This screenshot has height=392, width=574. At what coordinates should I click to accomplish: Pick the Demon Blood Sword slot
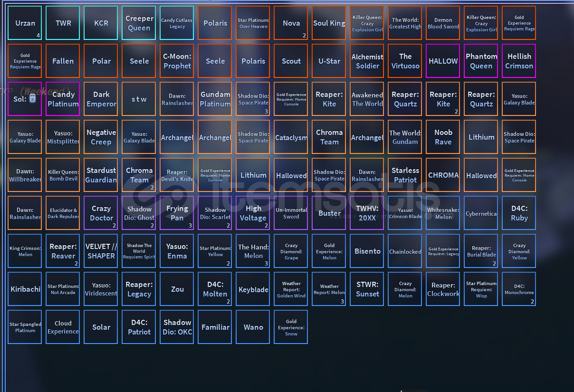[x=443, y=23]
